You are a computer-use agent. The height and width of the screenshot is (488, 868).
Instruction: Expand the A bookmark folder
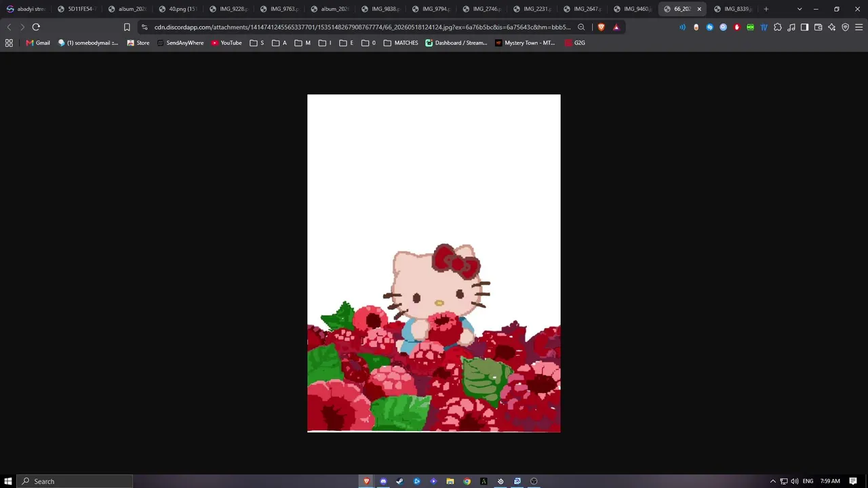279,43
